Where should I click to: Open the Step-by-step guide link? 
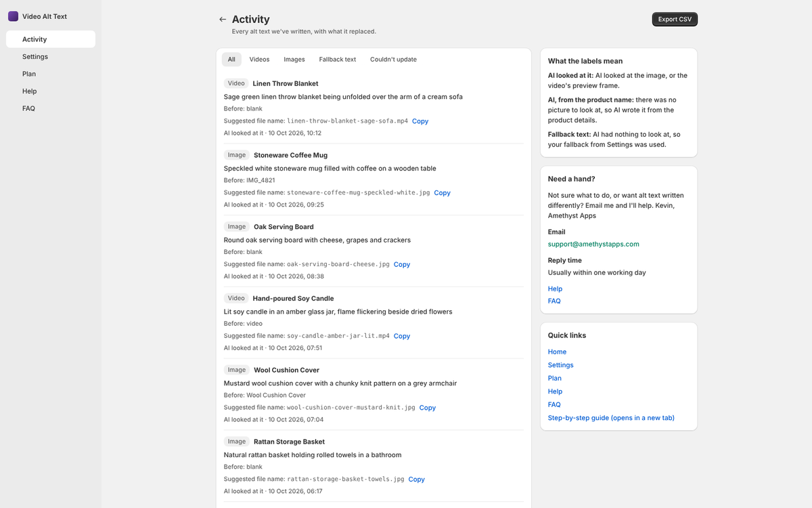[611, 418]
